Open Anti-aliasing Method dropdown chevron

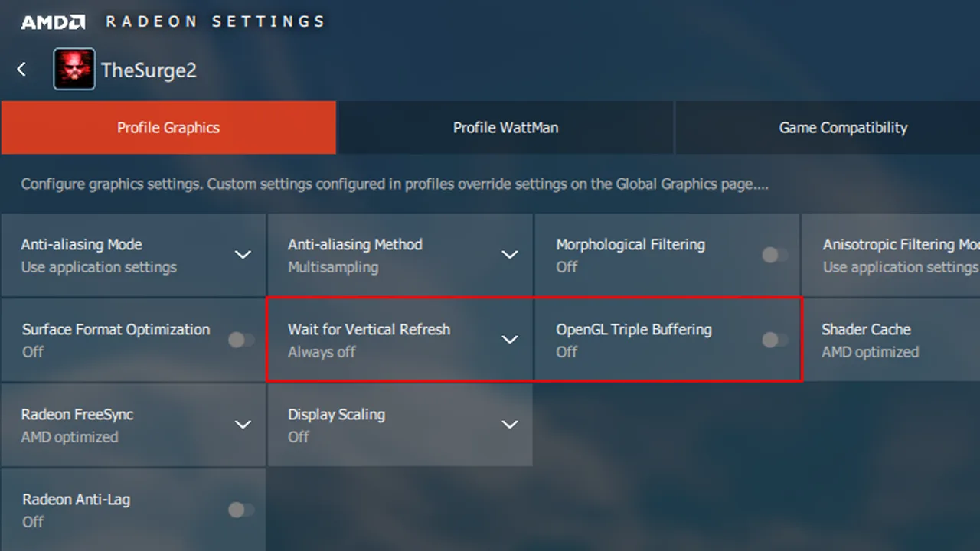[510, 255]
